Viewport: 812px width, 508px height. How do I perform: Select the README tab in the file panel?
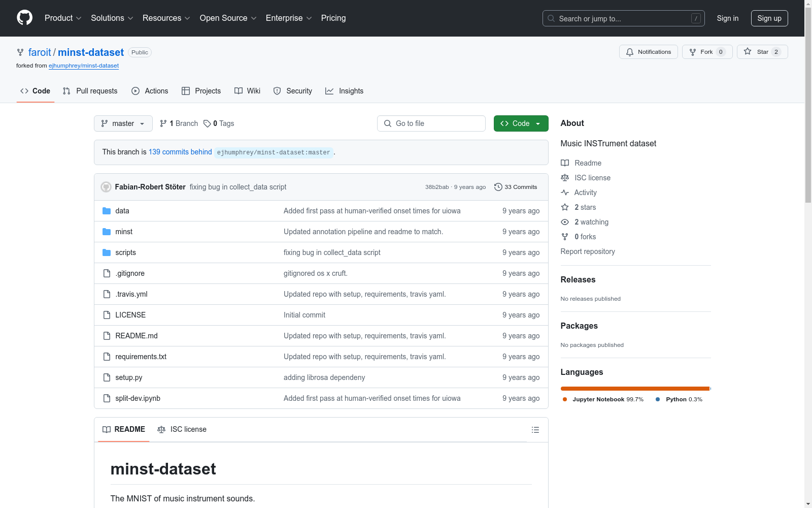point(124,430)
